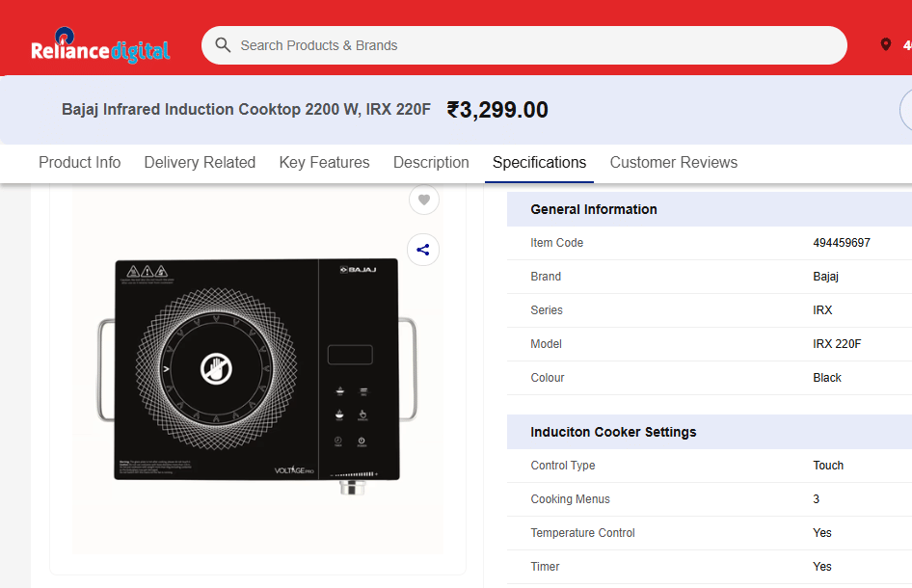Open the Delivery Related tab
912x588 pixels.
(x=200, y=162)
